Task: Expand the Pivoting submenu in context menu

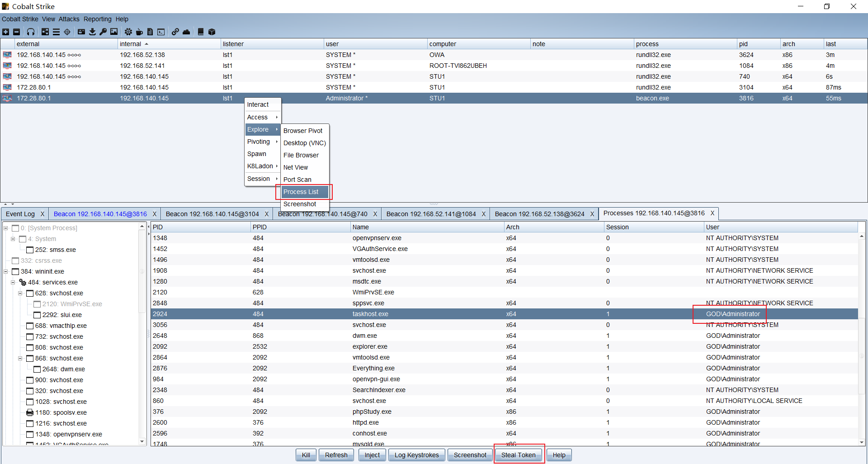Action: coord(263,142)
